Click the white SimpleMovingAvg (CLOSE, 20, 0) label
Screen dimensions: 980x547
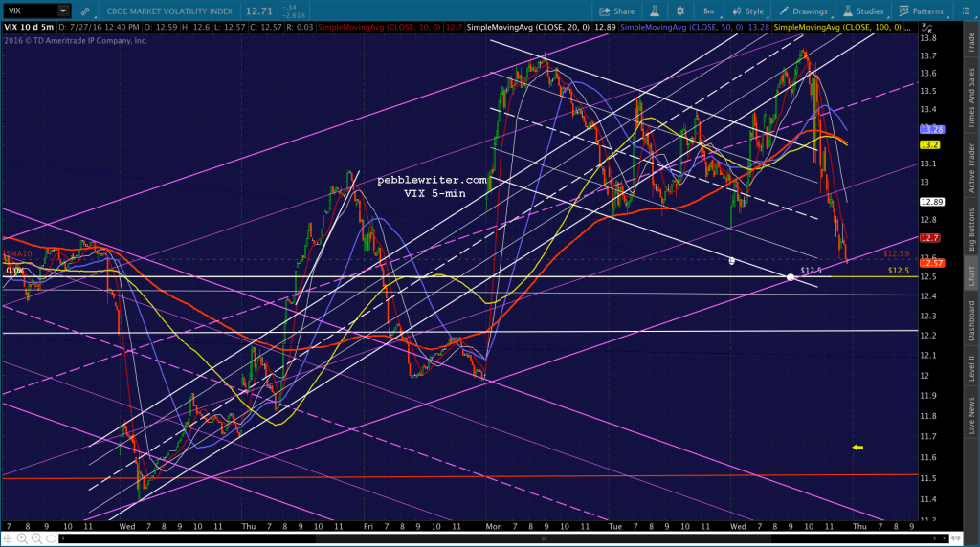coord(528,28)
